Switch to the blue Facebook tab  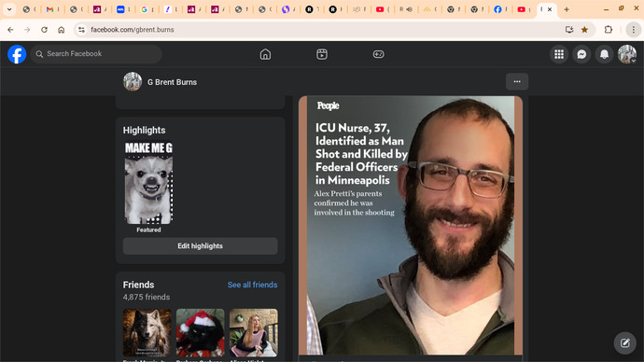(x=500, y=9)
